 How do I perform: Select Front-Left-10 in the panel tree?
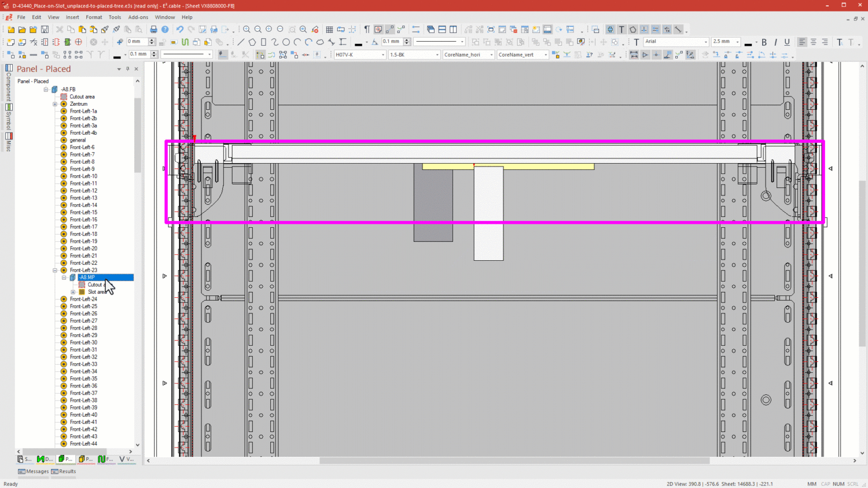83,176
